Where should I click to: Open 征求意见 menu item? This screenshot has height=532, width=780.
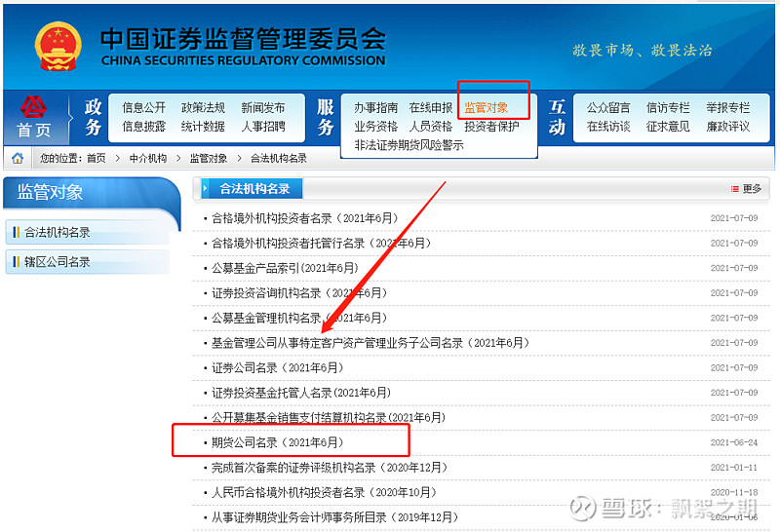click(x=668, y=127)
